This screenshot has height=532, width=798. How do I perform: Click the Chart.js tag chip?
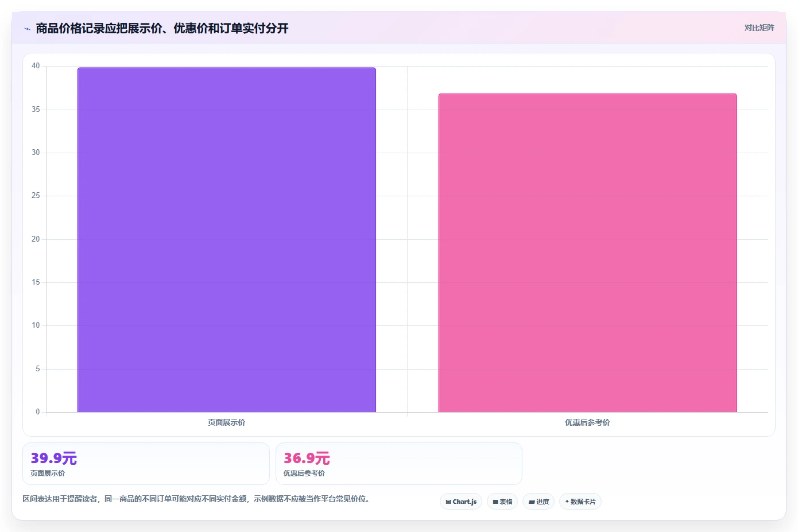point(461,502)
